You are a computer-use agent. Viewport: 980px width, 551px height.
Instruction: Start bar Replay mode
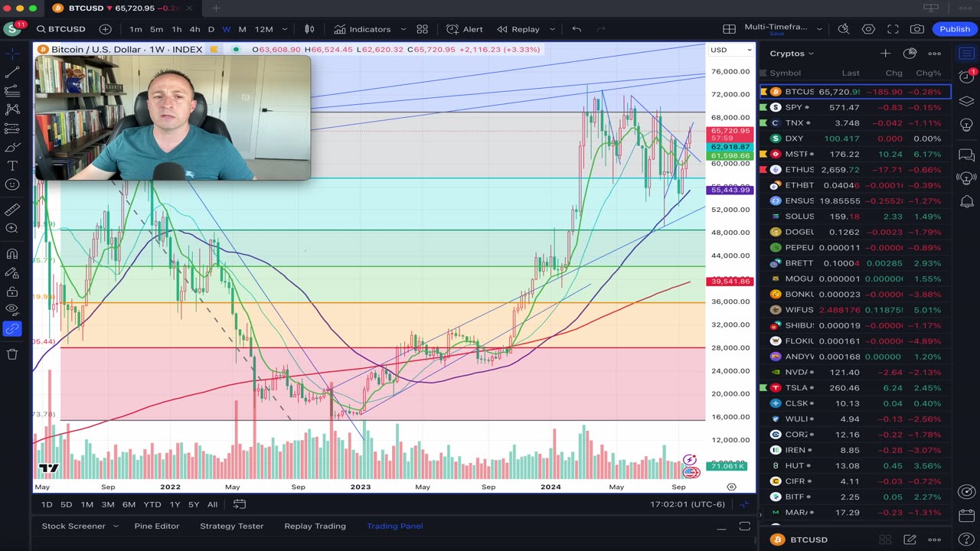[518, 29]
